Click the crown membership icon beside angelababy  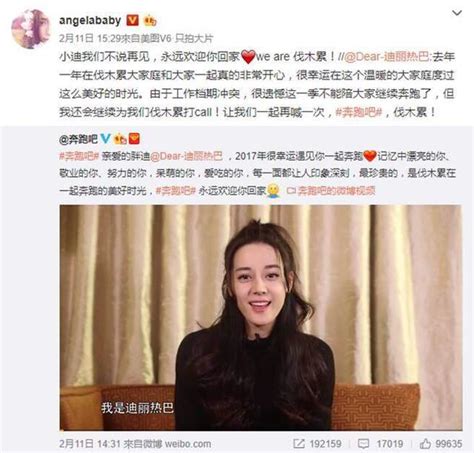[x=150, y=21]
